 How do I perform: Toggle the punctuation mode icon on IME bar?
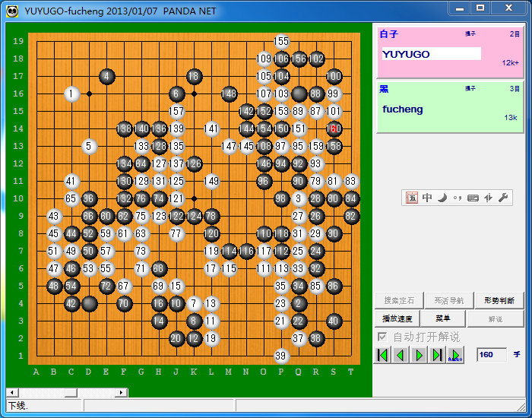[x=458, y=198]
